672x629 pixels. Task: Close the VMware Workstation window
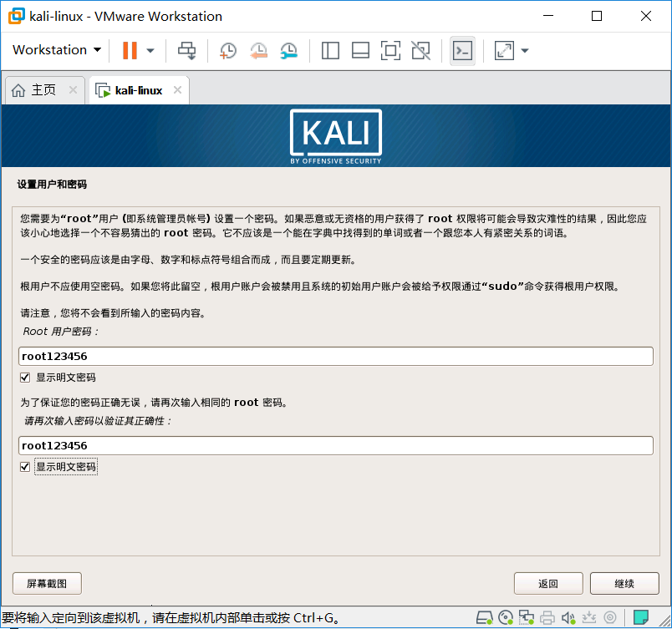646,16
